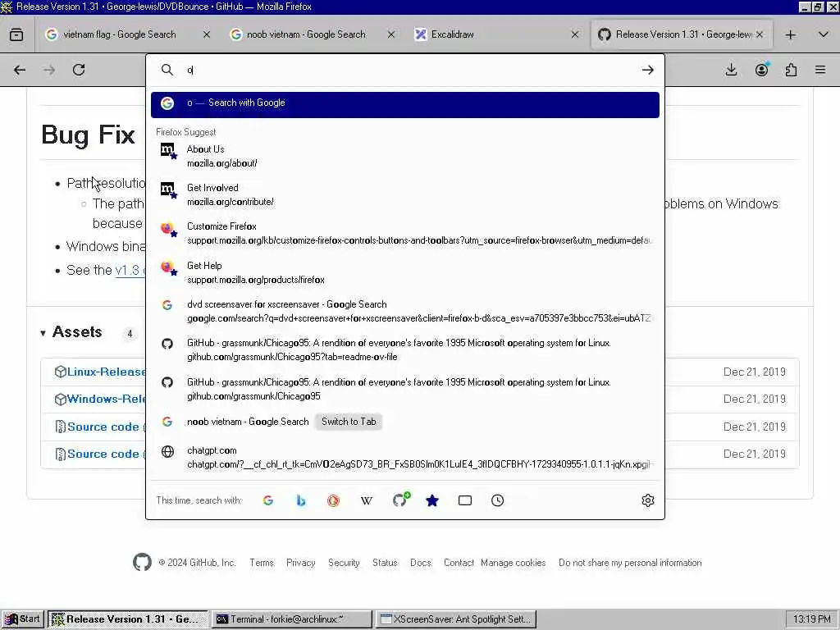Open the Security footer link
The width and height of the screenshot is (840, 630).
pos(344,563)
